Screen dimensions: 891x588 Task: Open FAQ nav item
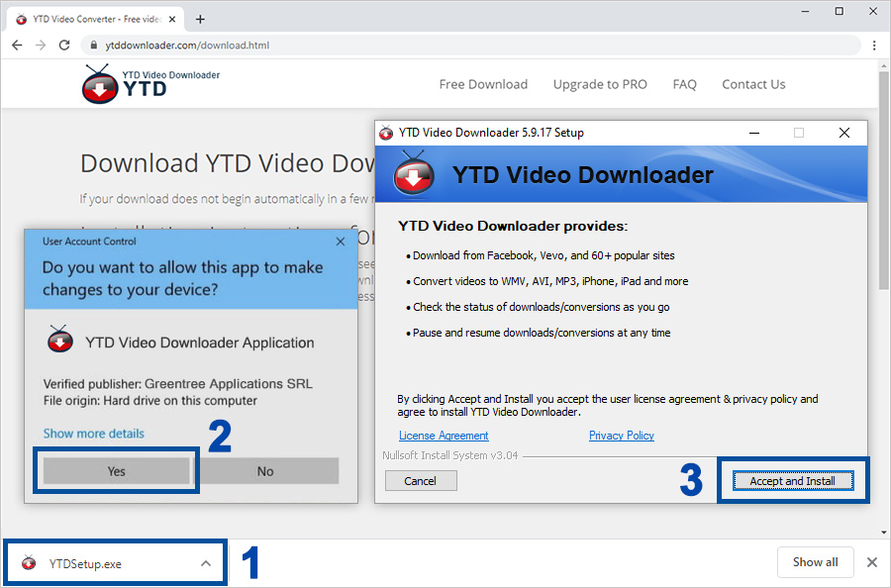tap(685, 84)
